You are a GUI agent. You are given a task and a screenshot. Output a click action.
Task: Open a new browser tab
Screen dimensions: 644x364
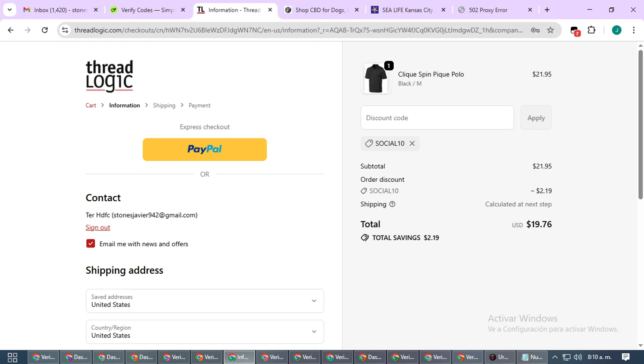547,9
